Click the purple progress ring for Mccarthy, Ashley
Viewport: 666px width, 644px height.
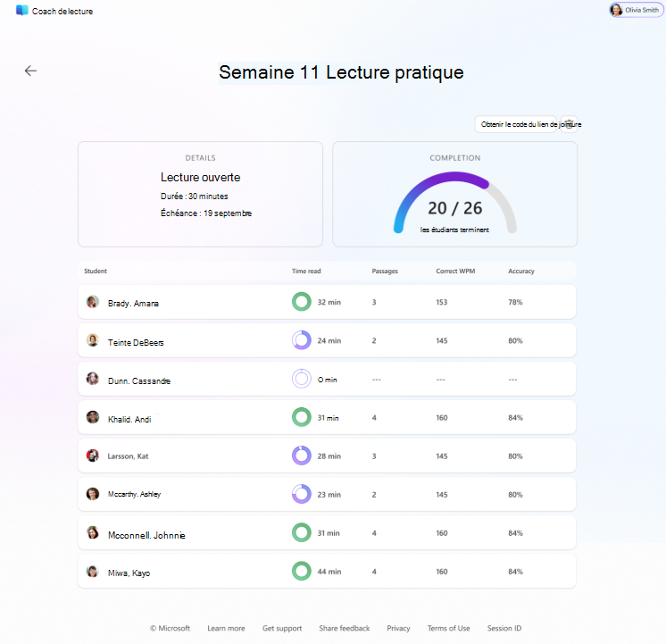point(302,494)
